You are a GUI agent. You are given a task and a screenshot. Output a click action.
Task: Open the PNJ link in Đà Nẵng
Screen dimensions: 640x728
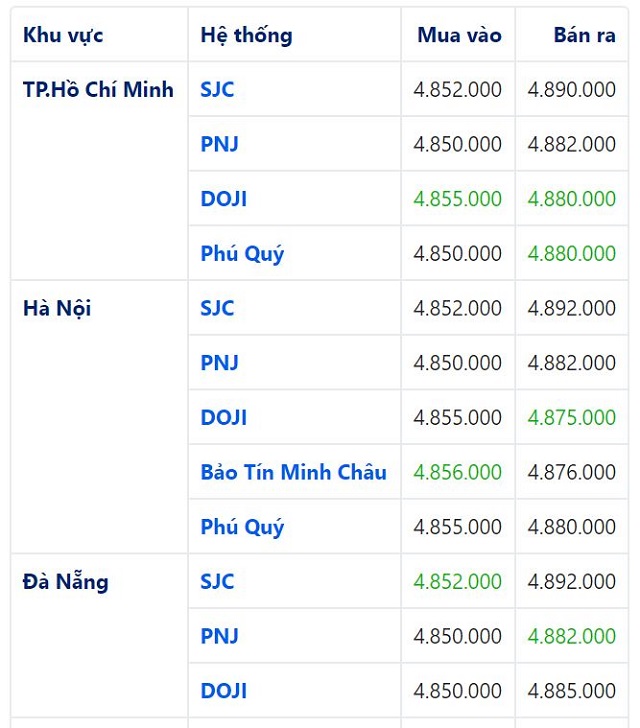click(219, 636)
